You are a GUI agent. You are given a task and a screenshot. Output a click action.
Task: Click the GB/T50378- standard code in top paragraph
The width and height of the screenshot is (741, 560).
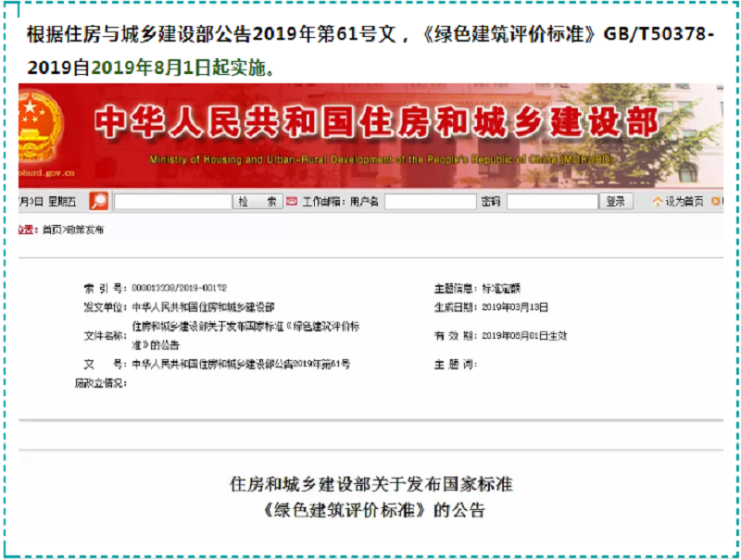click(x=659, y=34)
